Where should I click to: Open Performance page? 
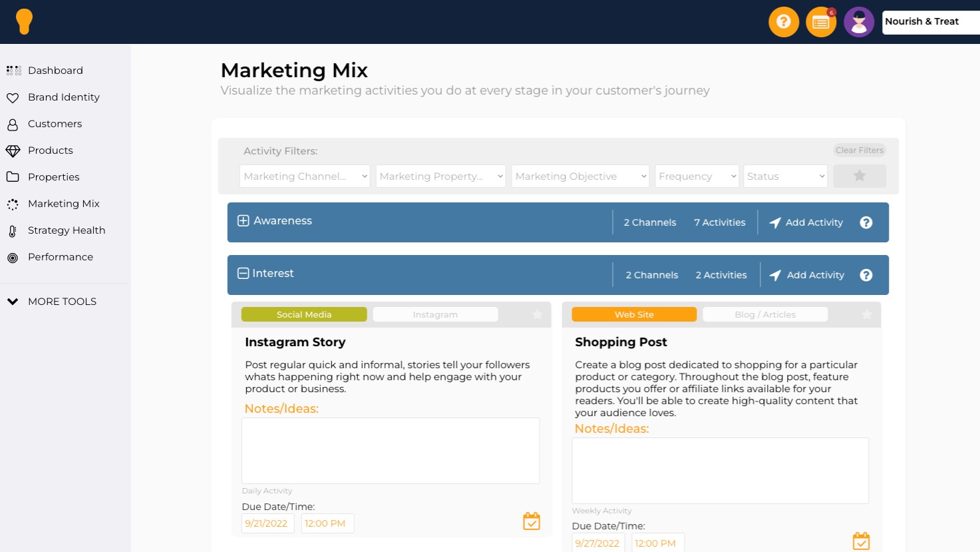pos(61,257)
